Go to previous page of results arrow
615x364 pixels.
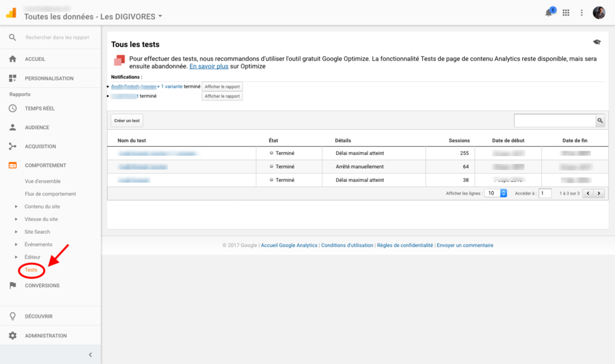coord(587,193)
